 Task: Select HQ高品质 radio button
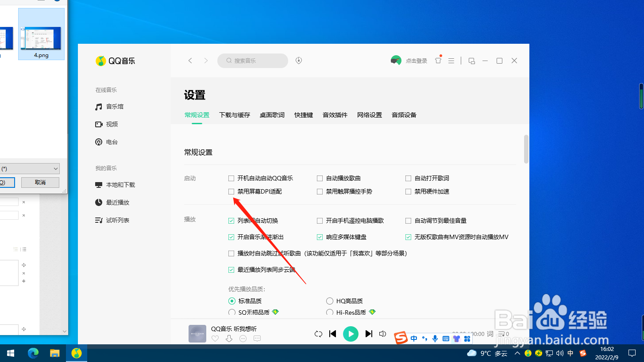(329, 301)
